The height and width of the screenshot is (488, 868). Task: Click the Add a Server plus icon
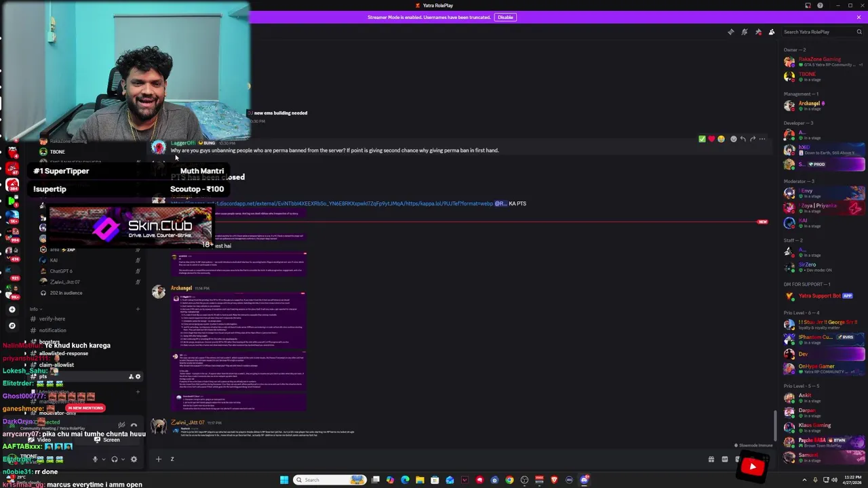pyautogui.click(x=12, y=309)
